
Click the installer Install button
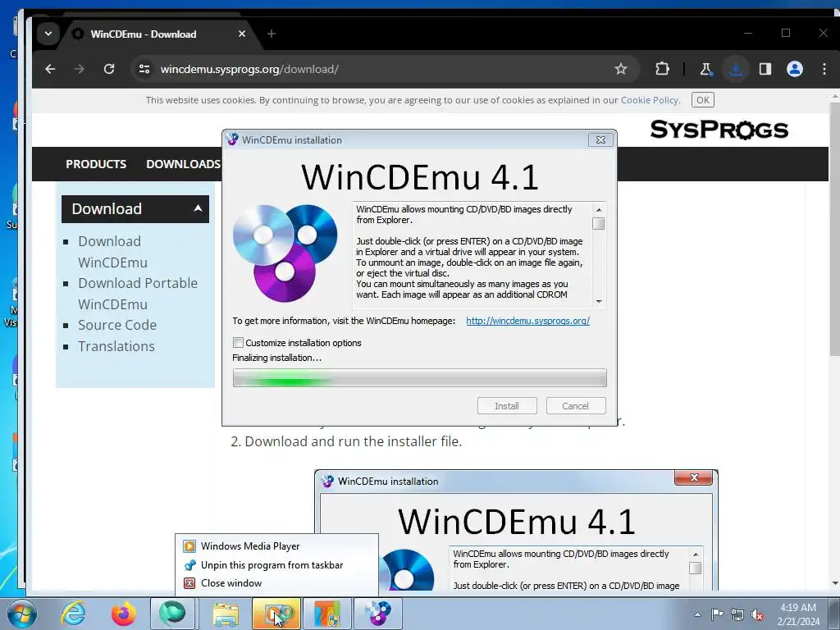[x=507, y=406]
